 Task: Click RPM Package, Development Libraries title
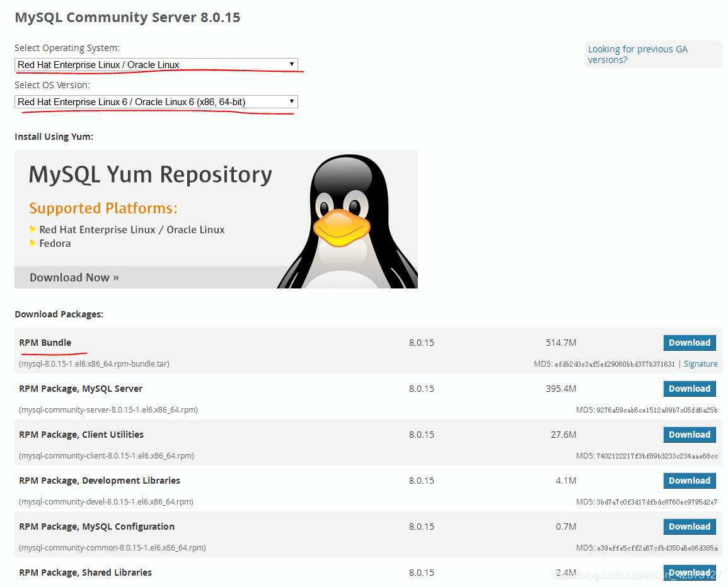(x=100, y=481)
